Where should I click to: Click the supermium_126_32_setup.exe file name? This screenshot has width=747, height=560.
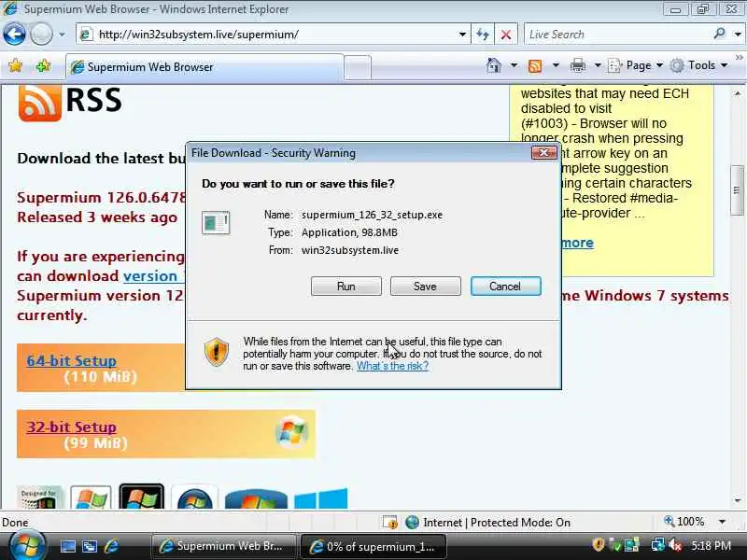(x=372, y=215)
